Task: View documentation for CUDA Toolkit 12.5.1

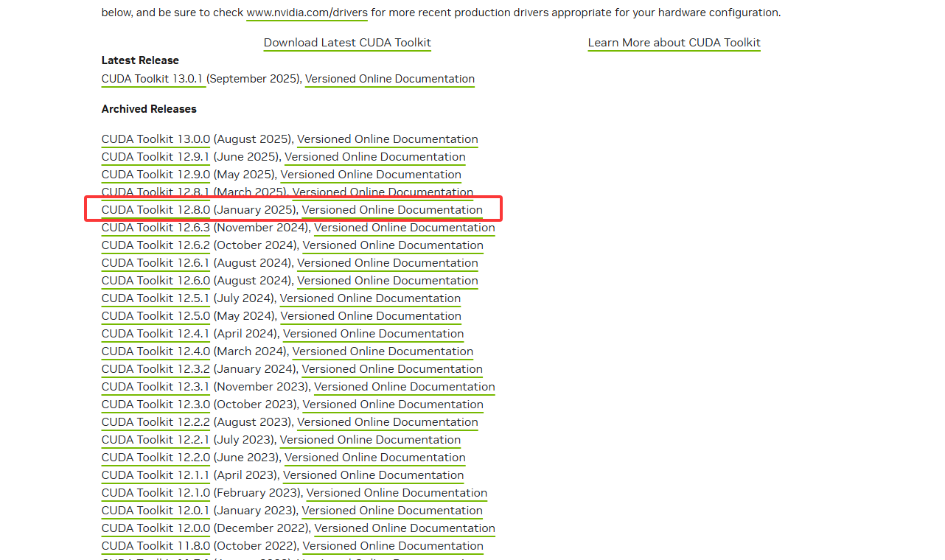Action: (370, 298)
